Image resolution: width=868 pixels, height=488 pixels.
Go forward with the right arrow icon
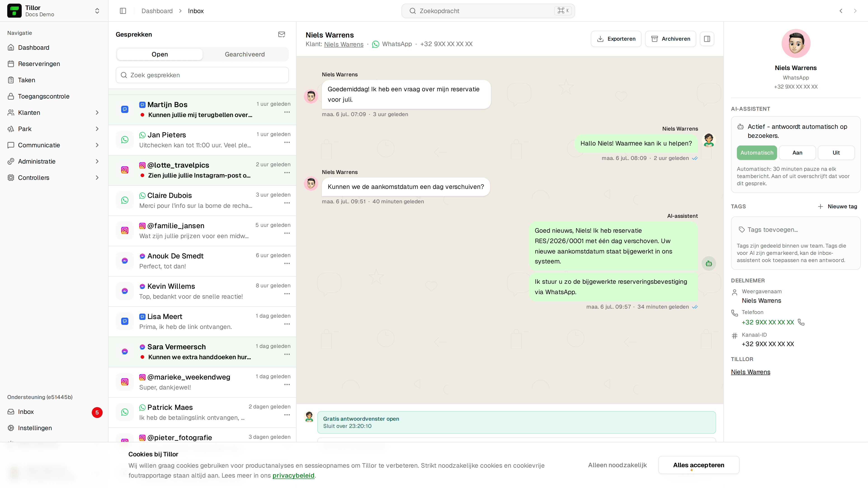pyautogui.click(x=855, y=11)
